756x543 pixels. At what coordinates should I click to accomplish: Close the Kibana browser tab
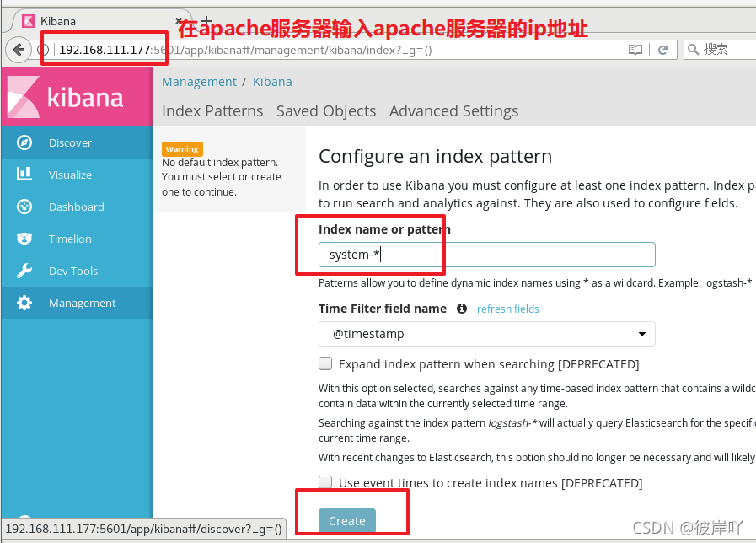tap(179, 21)
